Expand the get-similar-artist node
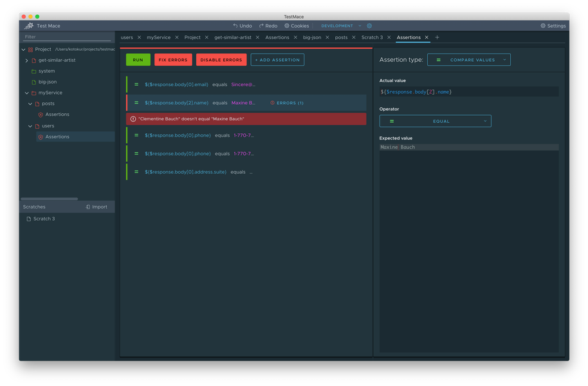 tap(26, 60)
